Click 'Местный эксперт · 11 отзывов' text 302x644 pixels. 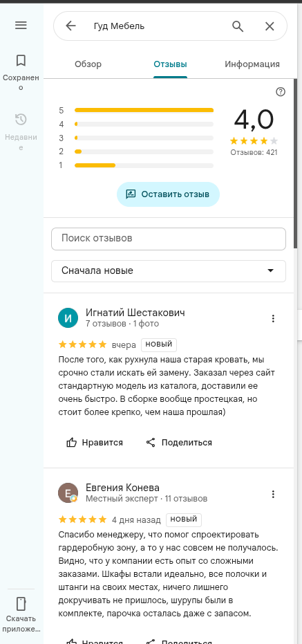pos(146,499)
